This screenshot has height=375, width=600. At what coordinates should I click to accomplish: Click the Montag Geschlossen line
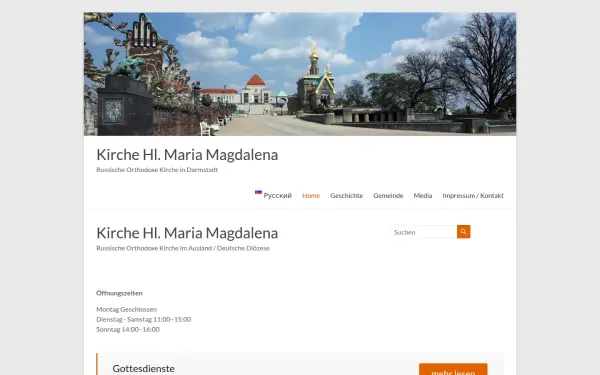(127, 309)
